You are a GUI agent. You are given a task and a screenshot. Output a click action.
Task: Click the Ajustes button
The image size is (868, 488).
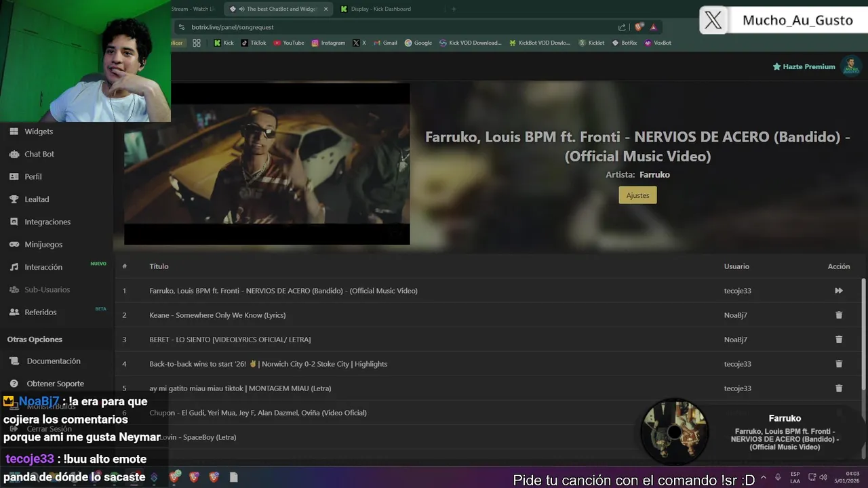(x=637, y=195)
